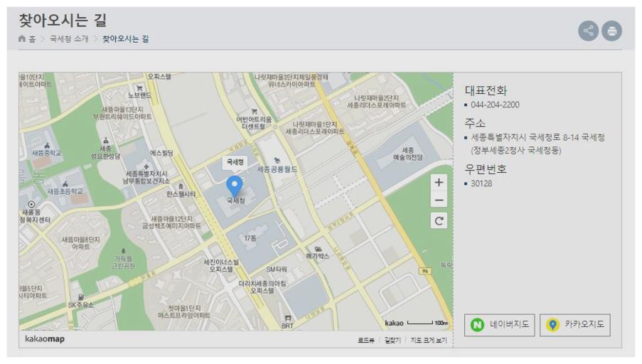Click postal code 30128
This screenshot has width=642, height=364.
point(481,183)
